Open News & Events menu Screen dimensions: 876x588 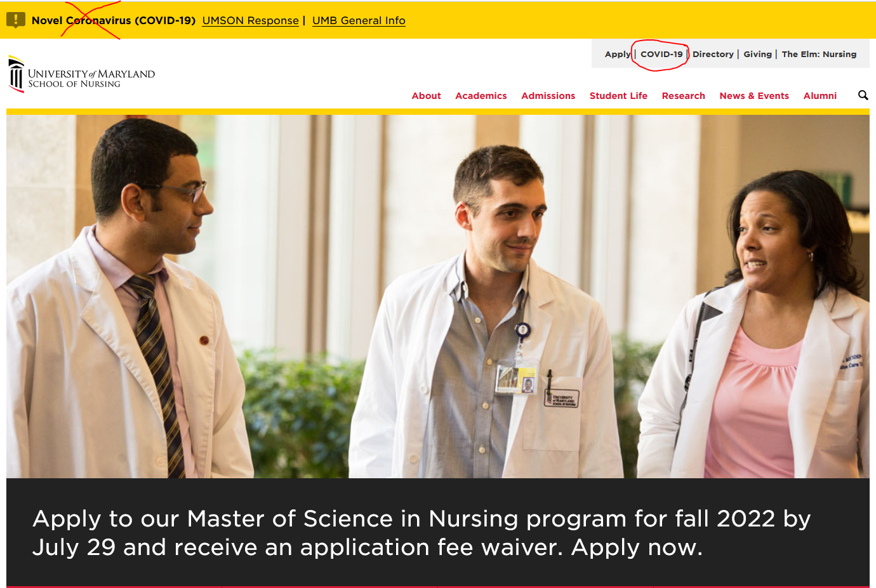coord(754,96)
